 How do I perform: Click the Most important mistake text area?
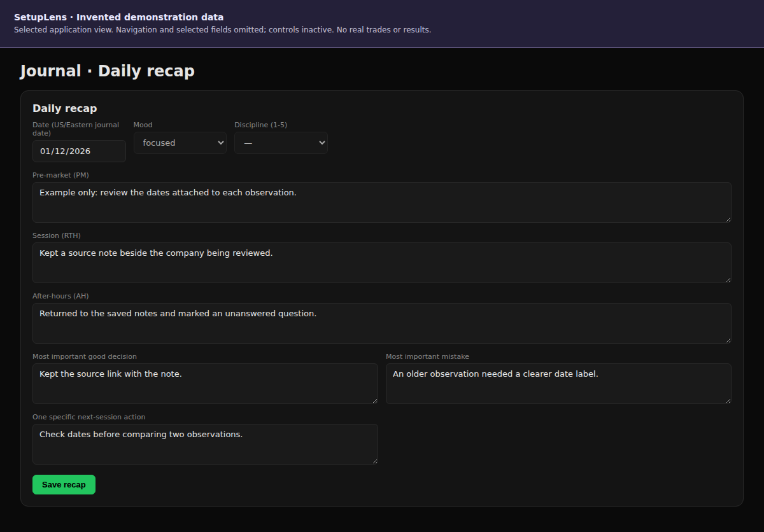click(x=558, y=384)
